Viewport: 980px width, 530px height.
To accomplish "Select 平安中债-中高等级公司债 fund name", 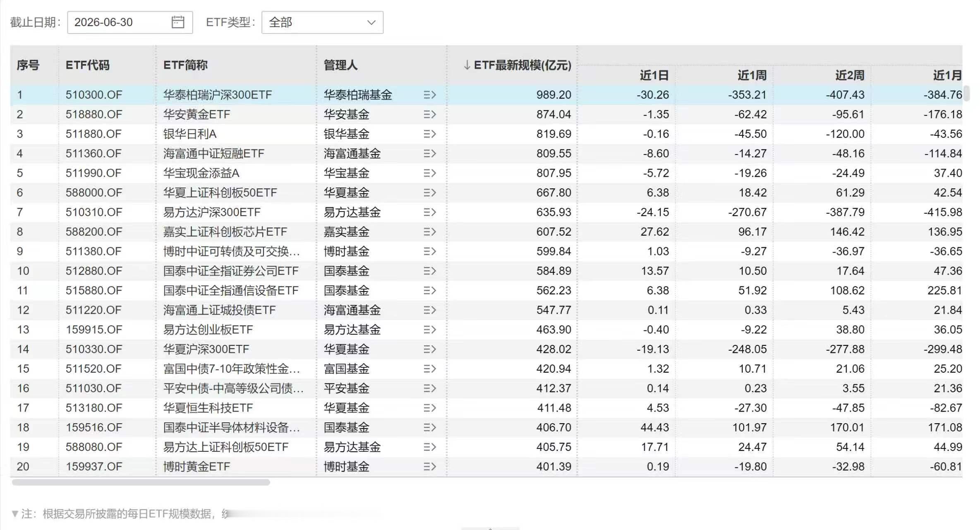I will point(234,388).
